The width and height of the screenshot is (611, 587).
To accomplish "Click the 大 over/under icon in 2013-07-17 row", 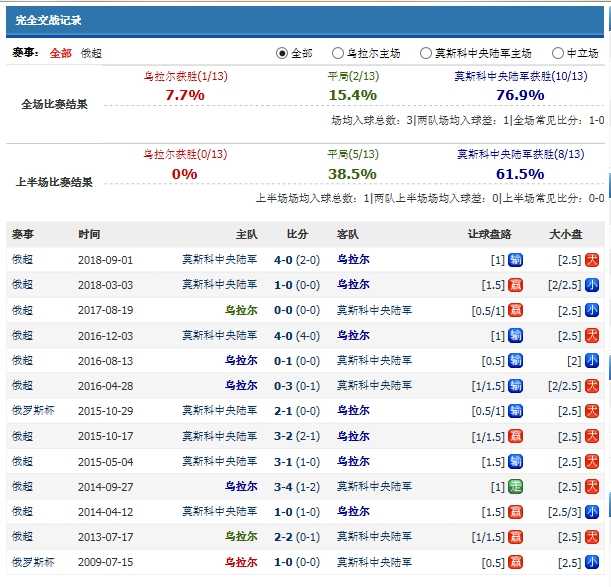I will [x=592, y=537].
